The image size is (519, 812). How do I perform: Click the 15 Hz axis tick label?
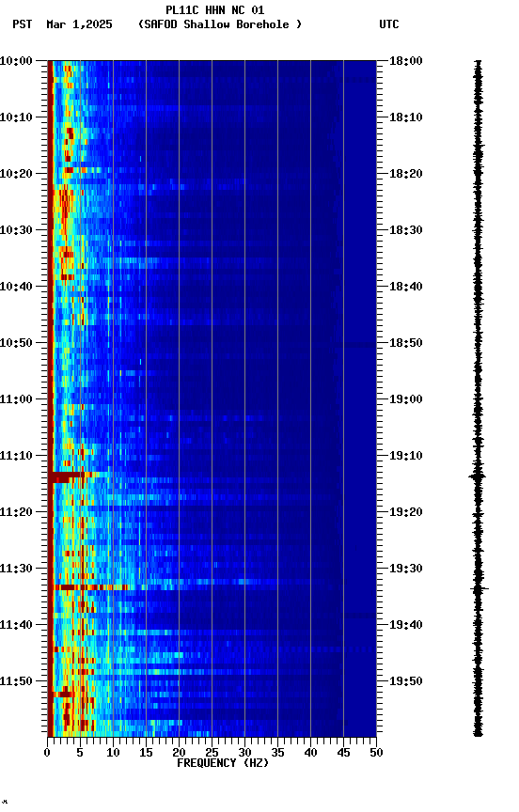coord(146,753)
